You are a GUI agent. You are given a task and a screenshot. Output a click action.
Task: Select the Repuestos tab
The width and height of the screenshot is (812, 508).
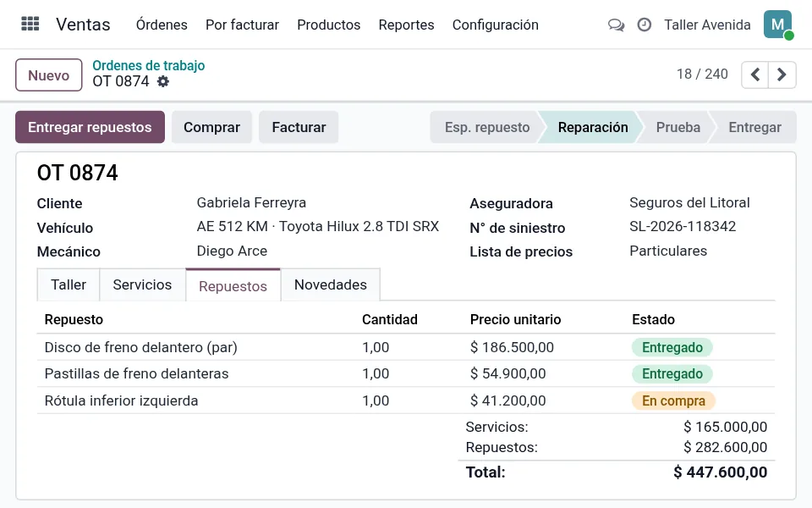(x=233, y=285)
